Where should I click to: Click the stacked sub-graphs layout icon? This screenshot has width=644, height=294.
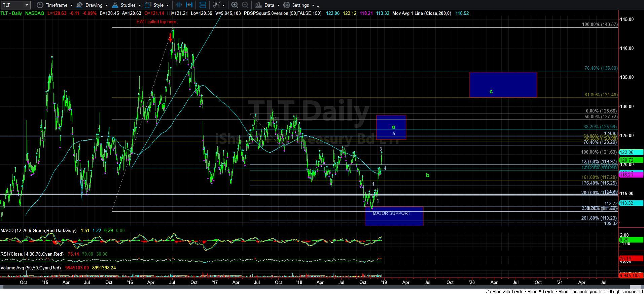pos(203,5)
